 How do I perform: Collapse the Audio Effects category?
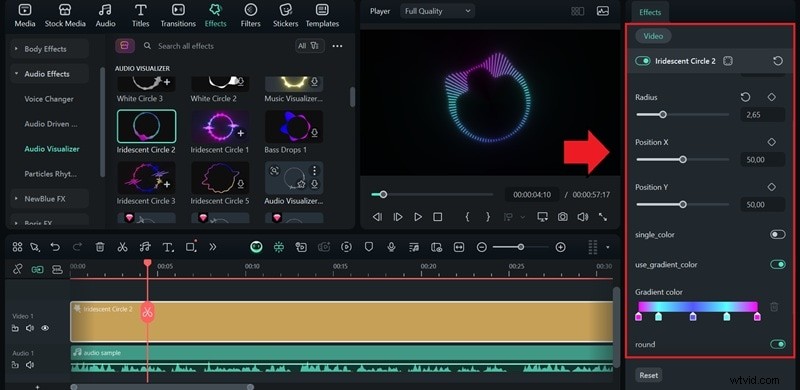point(49,74)
